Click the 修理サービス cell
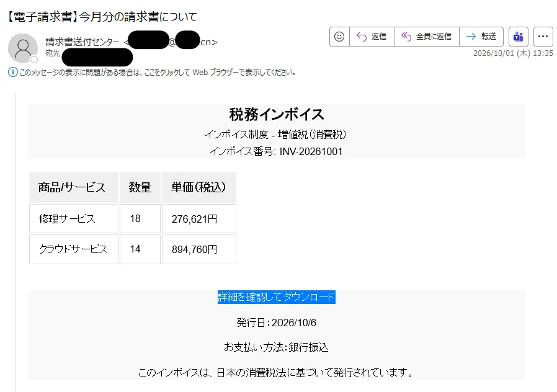This screenshot has height=392, width=557. point(74,219)
